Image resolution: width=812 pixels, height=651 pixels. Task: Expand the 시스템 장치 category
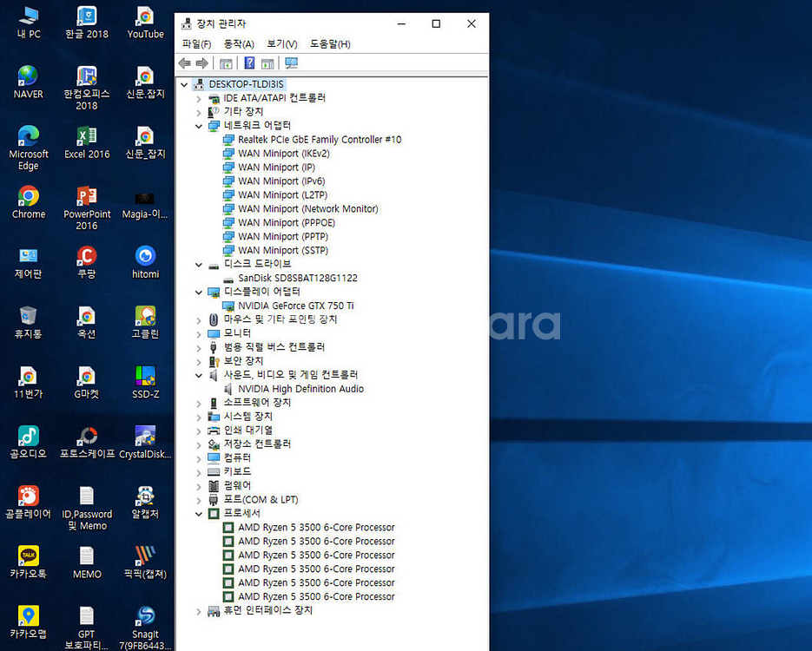click(x=198, y=418)
